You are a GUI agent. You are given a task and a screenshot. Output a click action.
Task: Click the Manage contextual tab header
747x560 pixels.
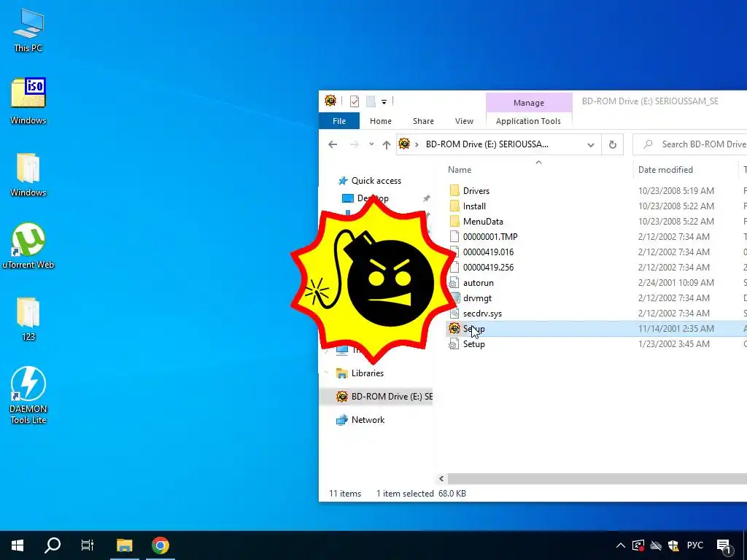tap(529, 103)
